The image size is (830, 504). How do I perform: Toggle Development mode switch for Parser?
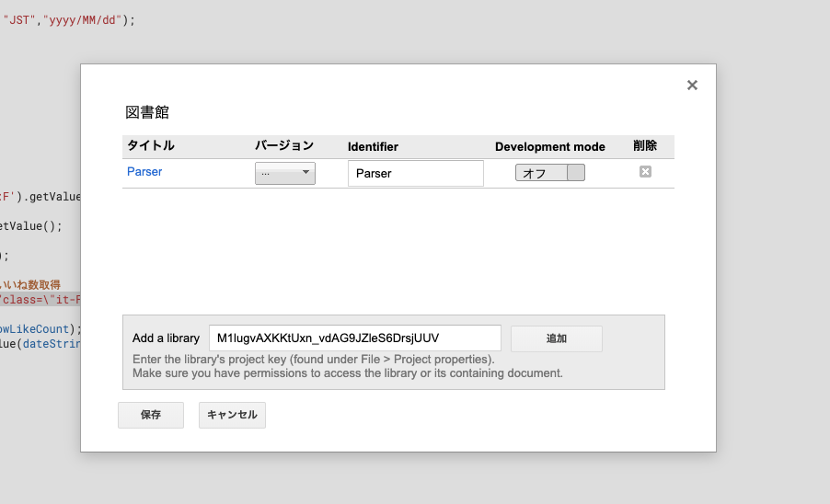[x=550, y=173]
